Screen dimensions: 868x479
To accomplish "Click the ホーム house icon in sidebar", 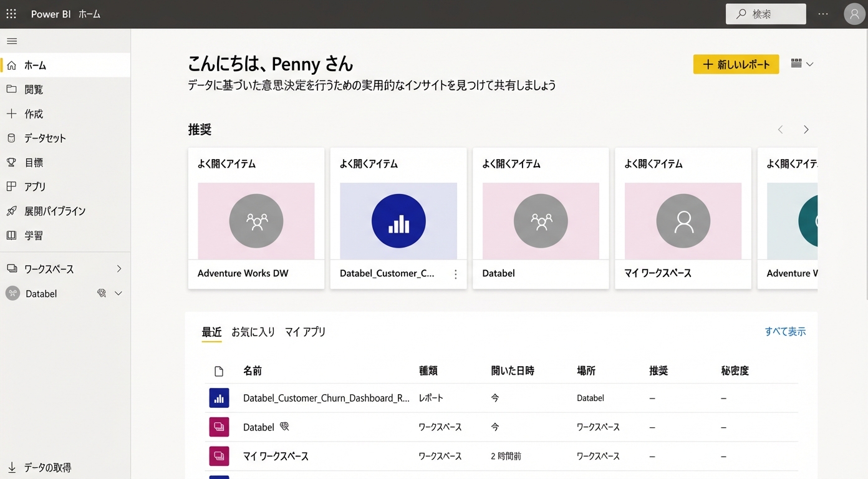I will [11, 65].
